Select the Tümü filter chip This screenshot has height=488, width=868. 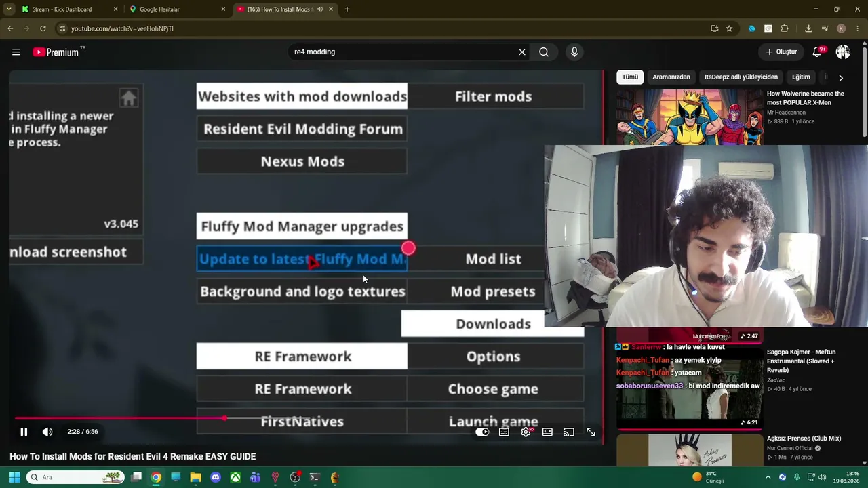click(630, 77)
